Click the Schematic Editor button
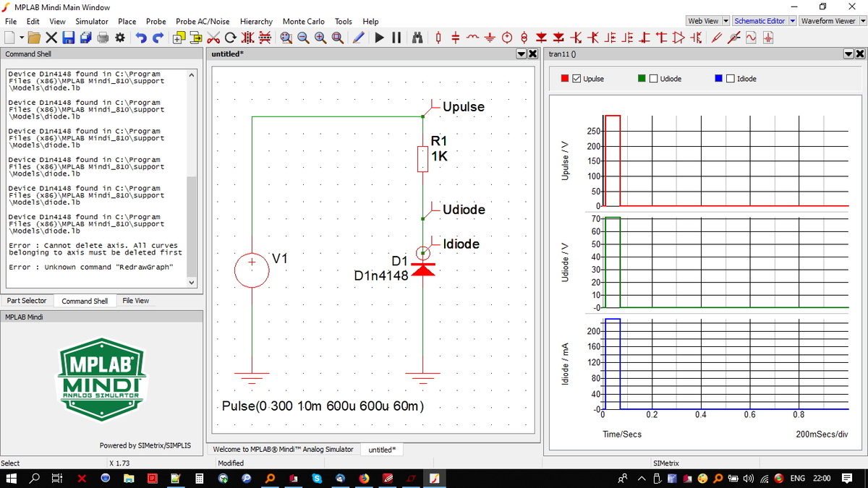Viewport: 868px width, 488px height. pyautogui.click(x=759, y=21)
